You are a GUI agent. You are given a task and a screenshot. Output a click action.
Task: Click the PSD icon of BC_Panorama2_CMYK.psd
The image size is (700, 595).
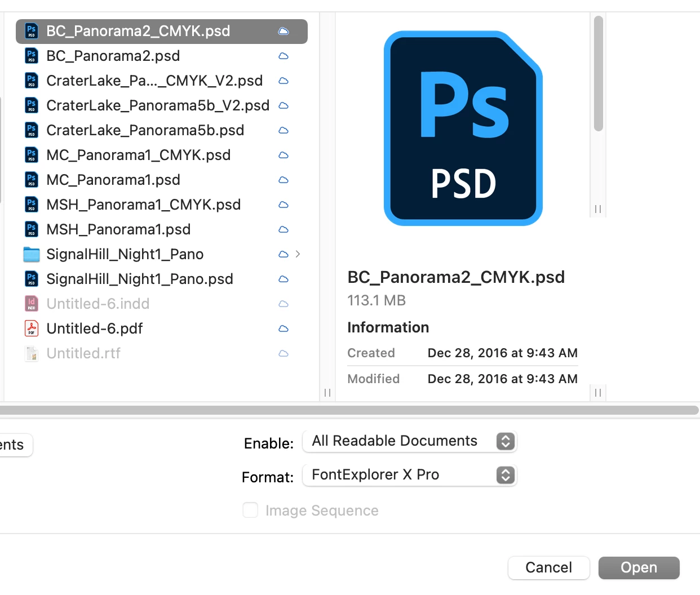(x=32, y=31)
